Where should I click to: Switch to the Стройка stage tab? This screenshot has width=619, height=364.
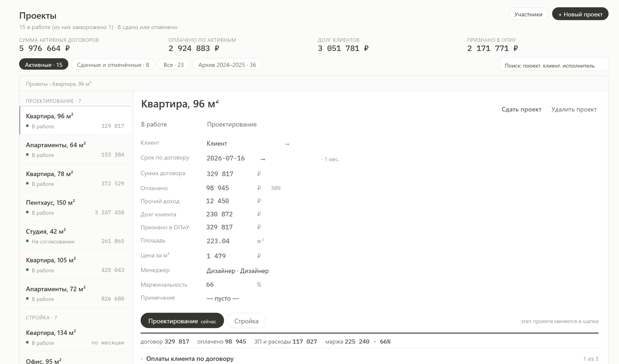[246, 321]
